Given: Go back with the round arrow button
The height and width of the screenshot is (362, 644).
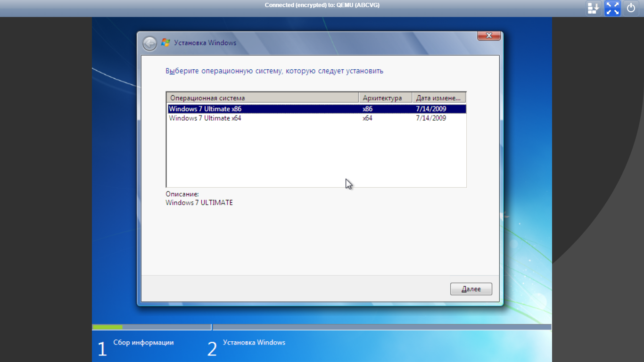Looking at the screenshot, I should [149, 43].
